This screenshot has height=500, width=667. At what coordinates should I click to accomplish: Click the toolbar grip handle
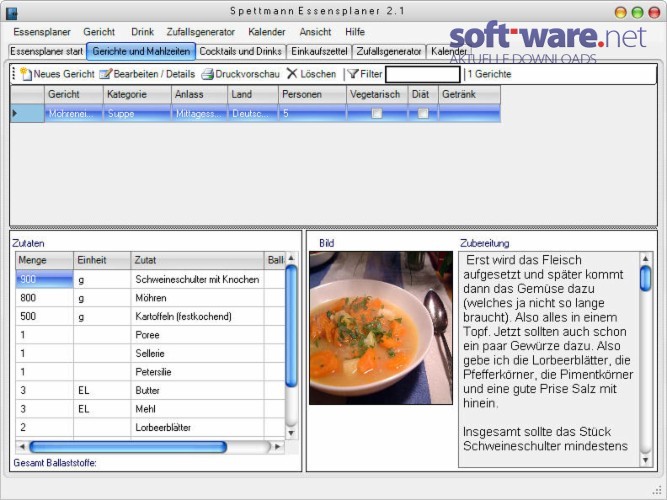pos(14,74)
